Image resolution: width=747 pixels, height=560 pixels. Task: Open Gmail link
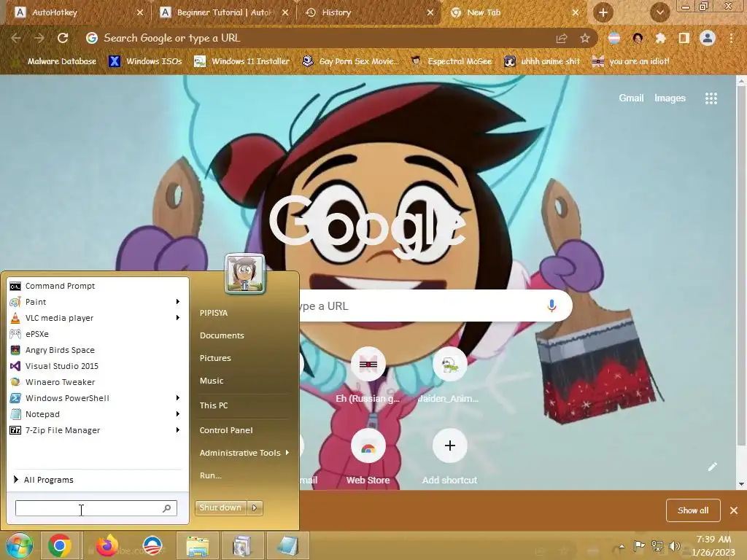click(x=631, y=98)
